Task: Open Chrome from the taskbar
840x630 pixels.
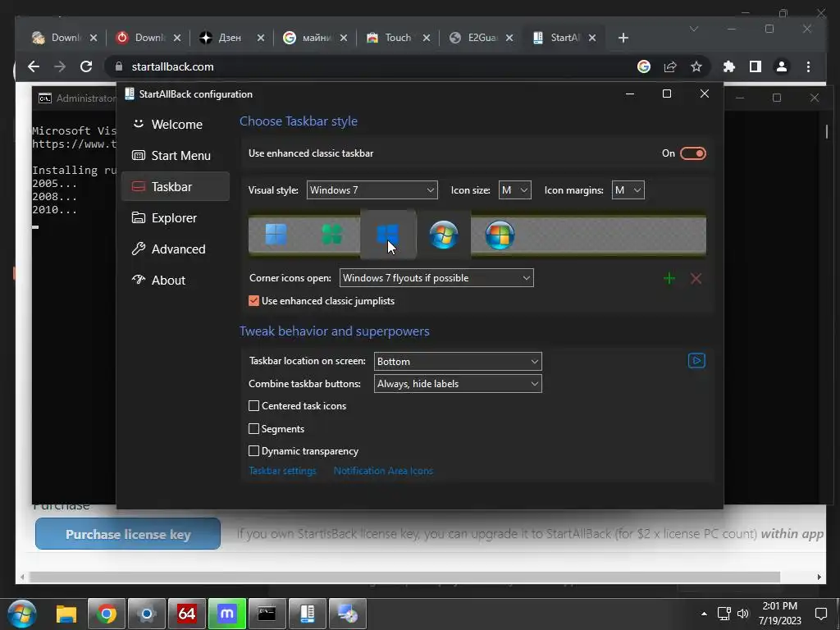Action: [107, 614]
